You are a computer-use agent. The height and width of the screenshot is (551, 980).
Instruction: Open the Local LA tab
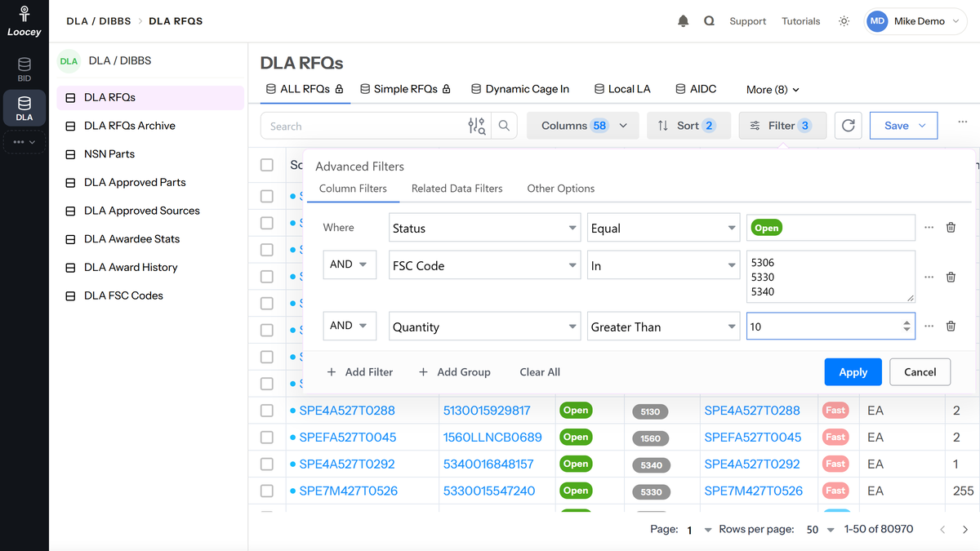tap(622, 89)
